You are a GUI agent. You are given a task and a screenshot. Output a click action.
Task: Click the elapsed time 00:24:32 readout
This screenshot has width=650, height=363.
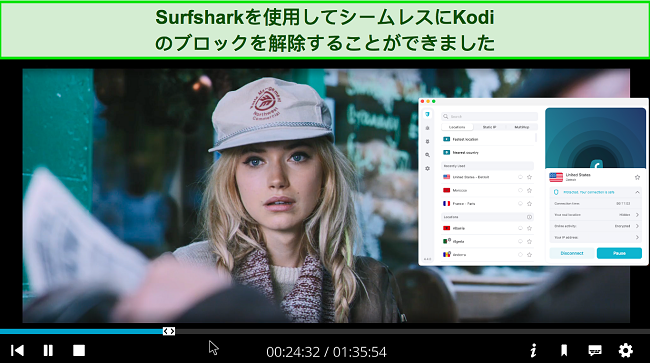(x=293, y=352)
